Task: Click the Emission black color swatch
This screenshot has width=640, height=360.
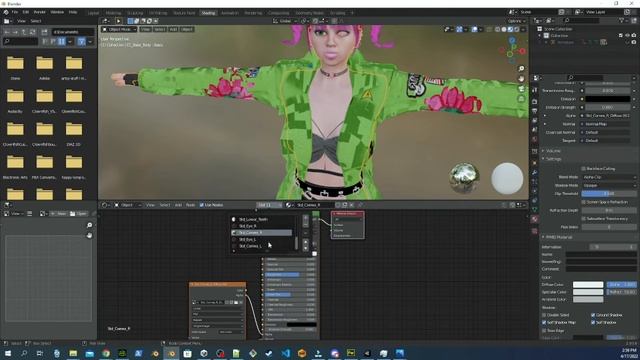Action: tap(608, 99)
